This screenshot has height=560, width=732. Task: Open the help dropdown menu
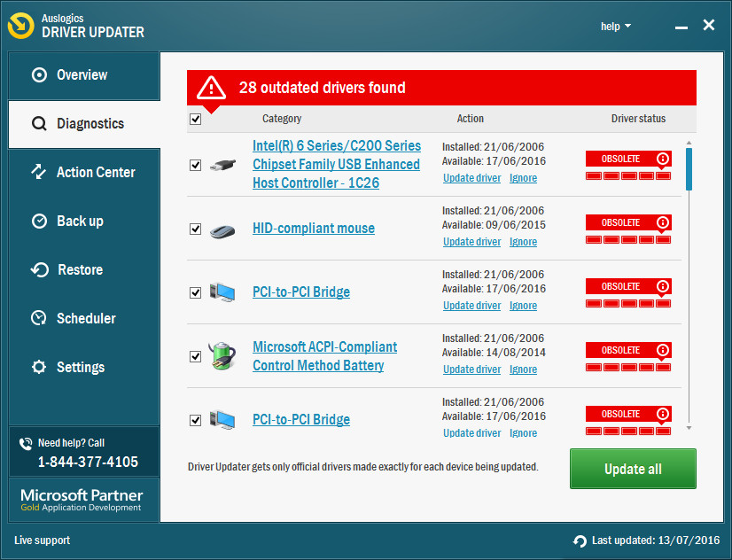click(x=616, y=26)
